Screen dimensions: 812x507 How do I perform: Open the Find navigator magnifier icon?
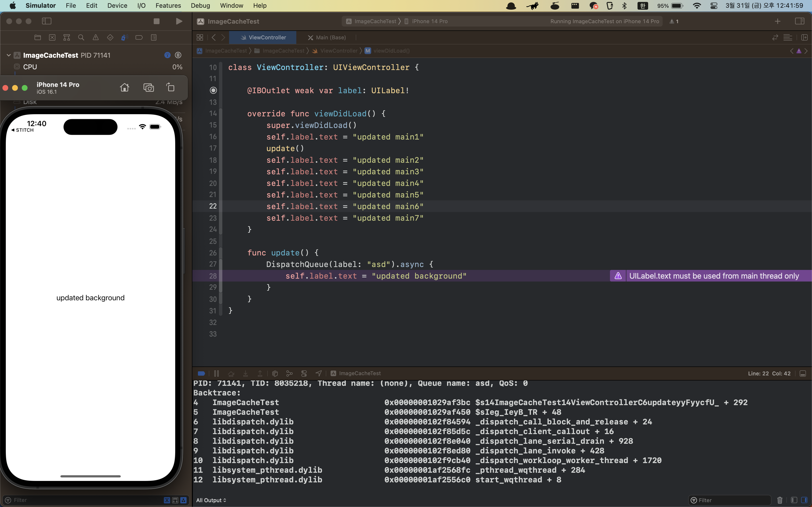(81, 38)
